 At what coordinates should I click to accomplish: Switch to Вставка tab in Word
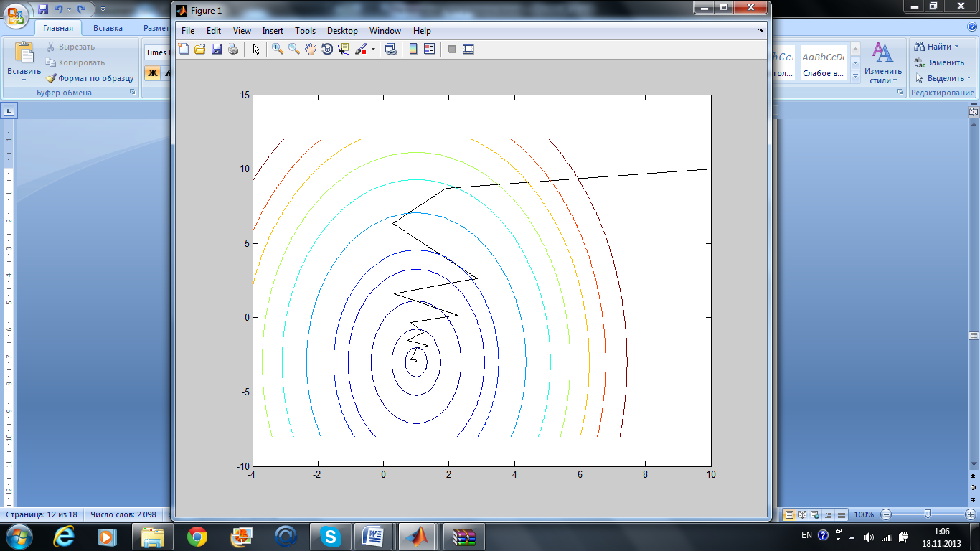(108, 28)
